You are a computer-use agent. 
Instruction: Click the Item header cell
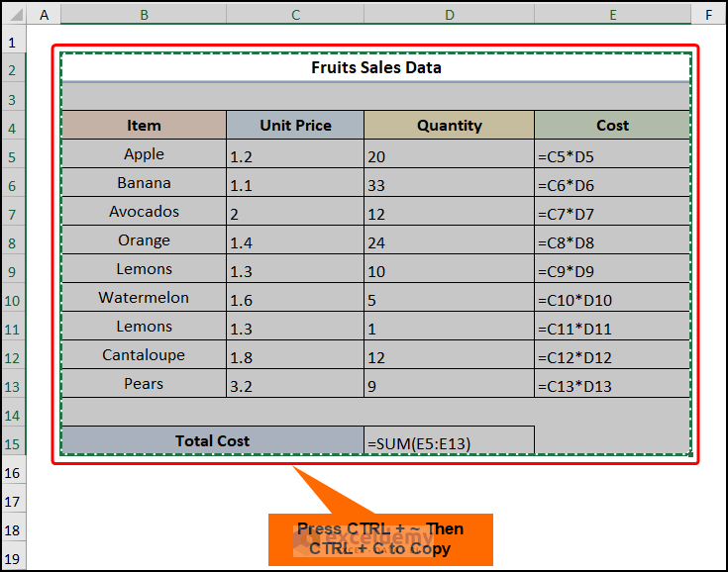click(144, 126)
